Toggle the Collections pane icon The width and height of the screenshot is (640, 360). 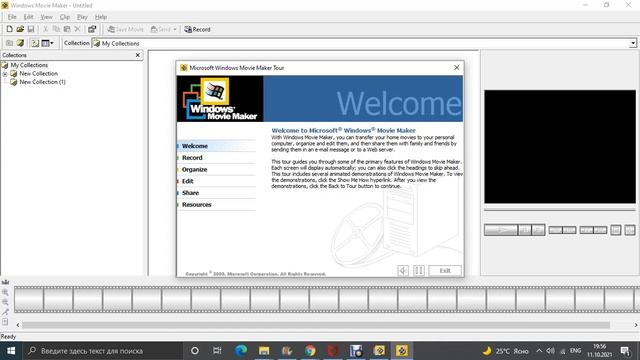[x=35, y=43]
